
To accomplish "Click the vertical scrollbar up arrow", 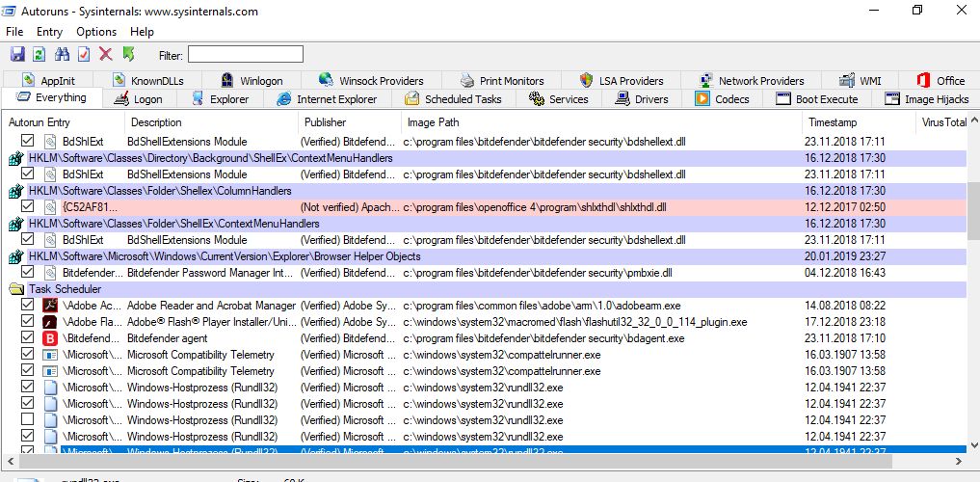I will point(974,121).
